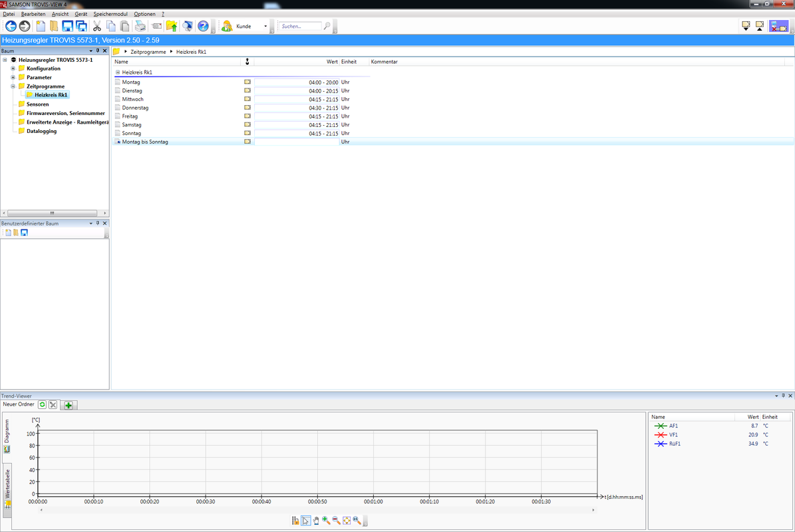Select Firmwareversion, Seriennummer tree item

65,114
